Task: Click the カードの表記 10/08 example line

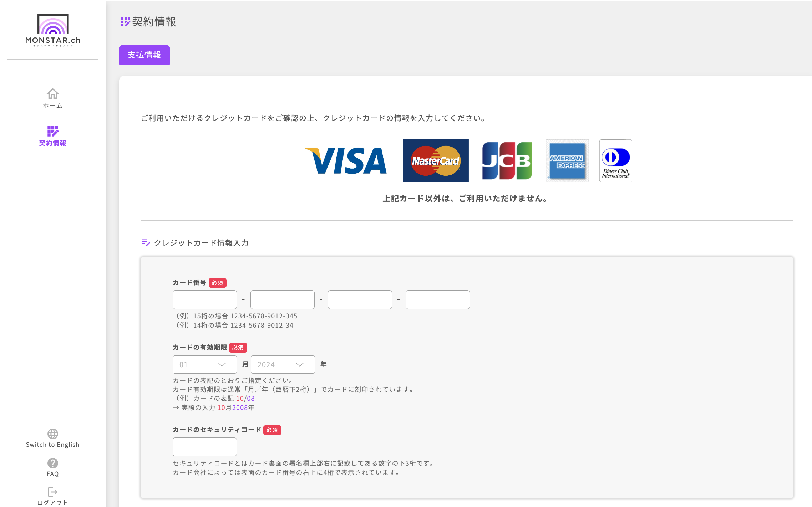Action: tap(214, 399)
